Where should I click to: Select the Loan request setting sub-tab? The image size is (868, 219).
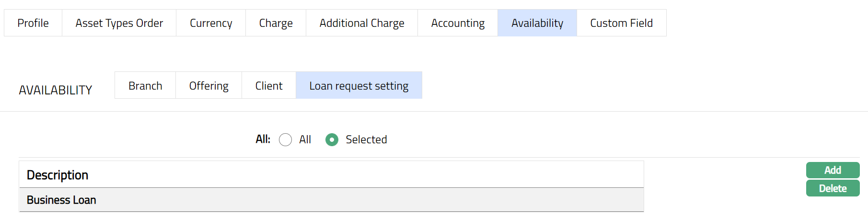point(359,86)
